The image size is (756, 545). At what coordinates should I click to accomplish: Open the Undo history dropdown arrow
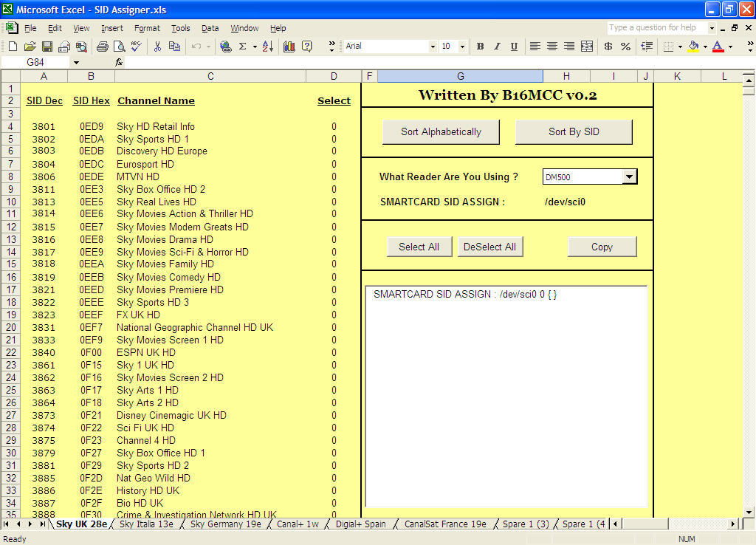pyautogui.click(x=208, y=47)
